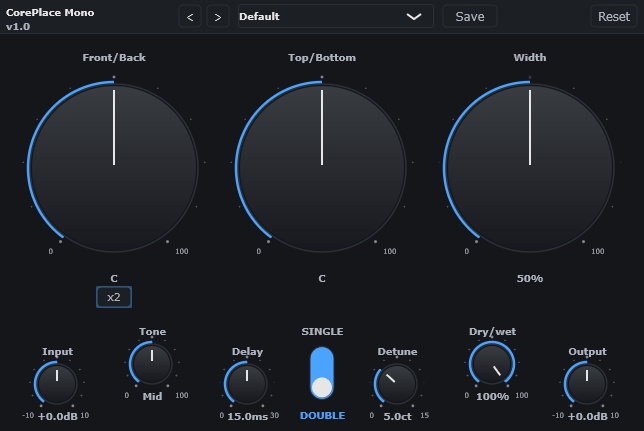
Task: Go to previous preset with left arrow
Action: click(x=190, y=17)
